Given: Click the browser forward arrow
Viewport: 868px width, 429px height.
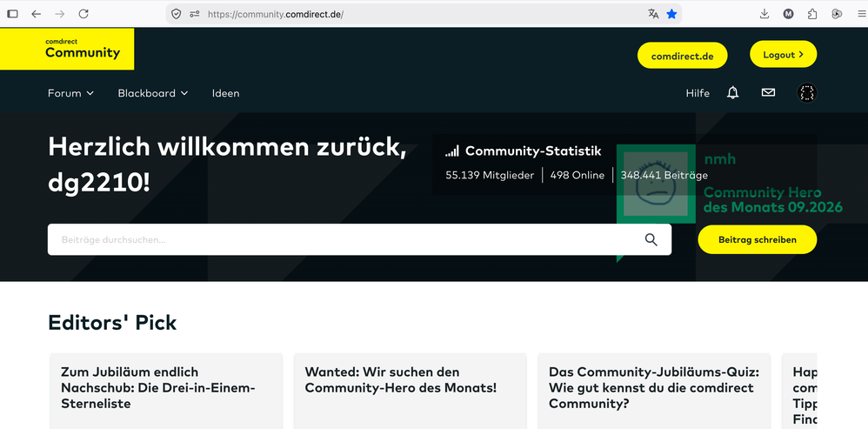Looking at the screenshot, I should [x=60, y=14].
